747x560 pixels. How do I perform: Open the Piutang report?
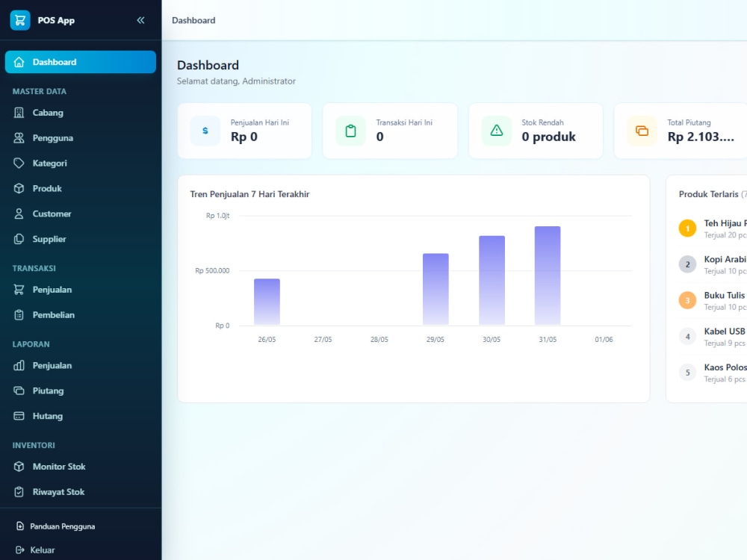coord(81,391)
